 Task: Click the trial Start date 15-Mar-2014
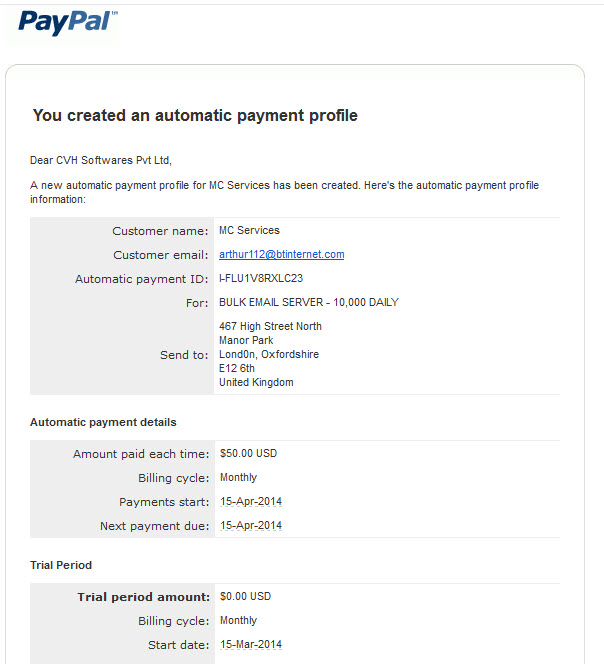(x=251, y=645)
